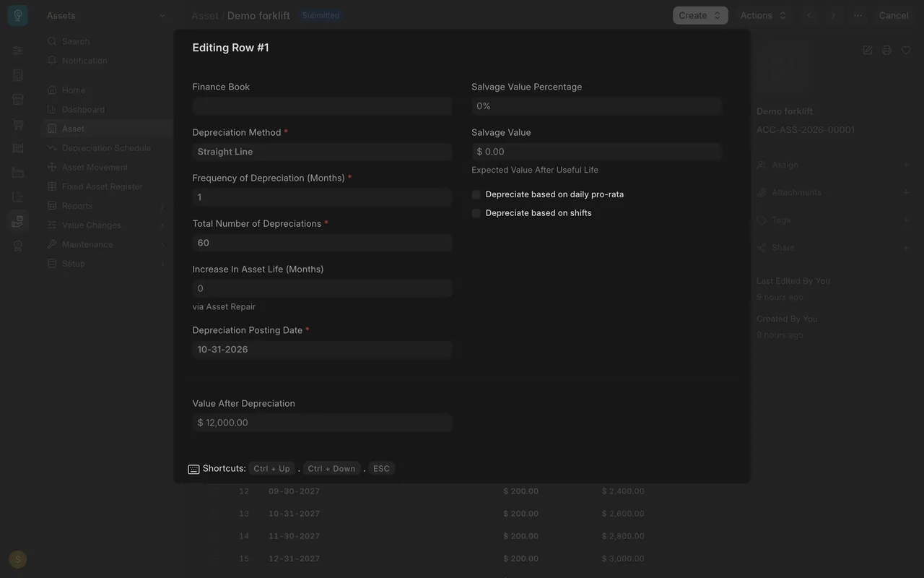The image size is (924, 578).
Task: Open the three-dot more options menu
Action: pos(858,15)
